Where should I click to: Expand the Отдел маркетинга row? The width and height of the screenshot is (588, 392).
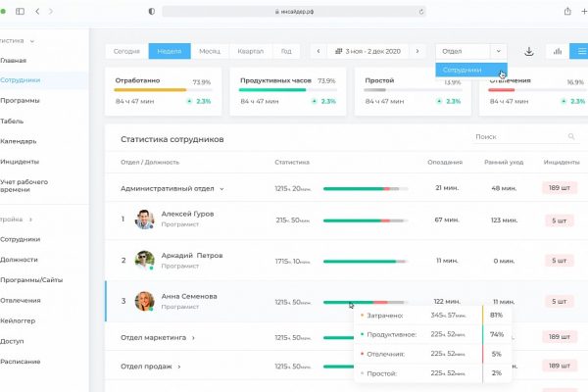(x=193, y=337)
